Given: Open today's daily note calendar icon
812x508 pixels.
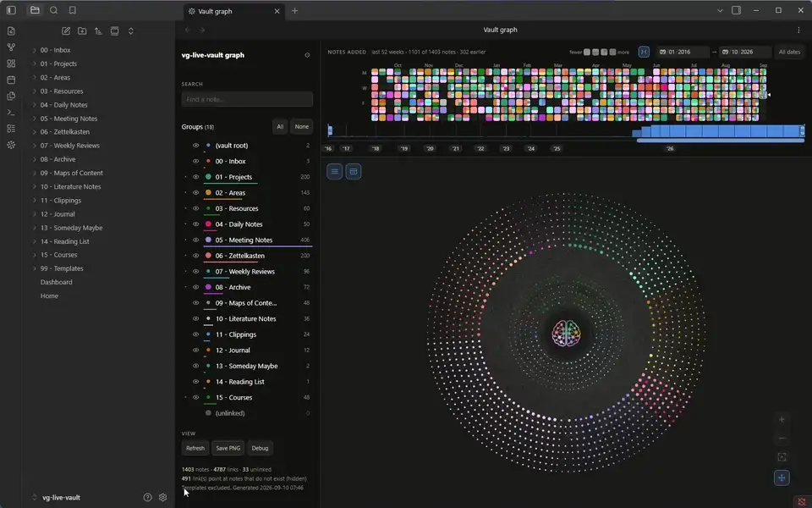Looking at the screenshot, I should tap(11, 80).
